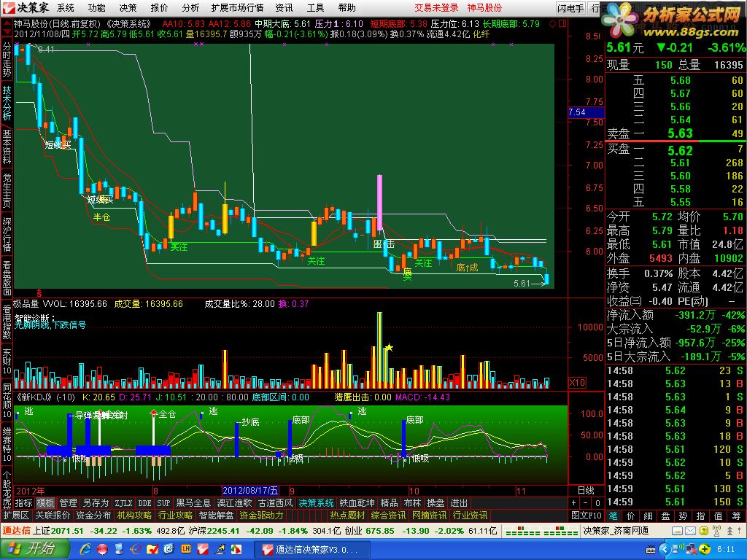Select the ZJLX indicator tab
The image size is (747, 560).
(x=123, y=503)
